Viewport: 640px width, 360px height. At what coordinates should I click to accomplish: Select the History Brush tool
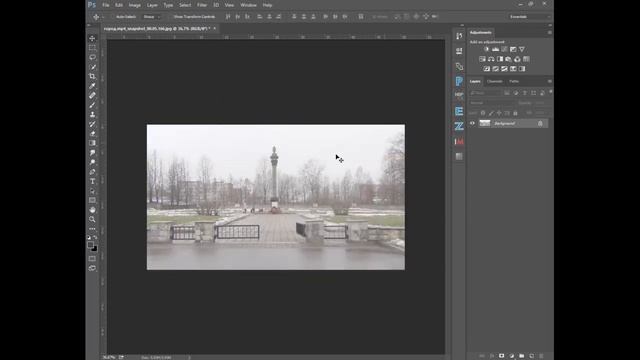pos(92,124)
